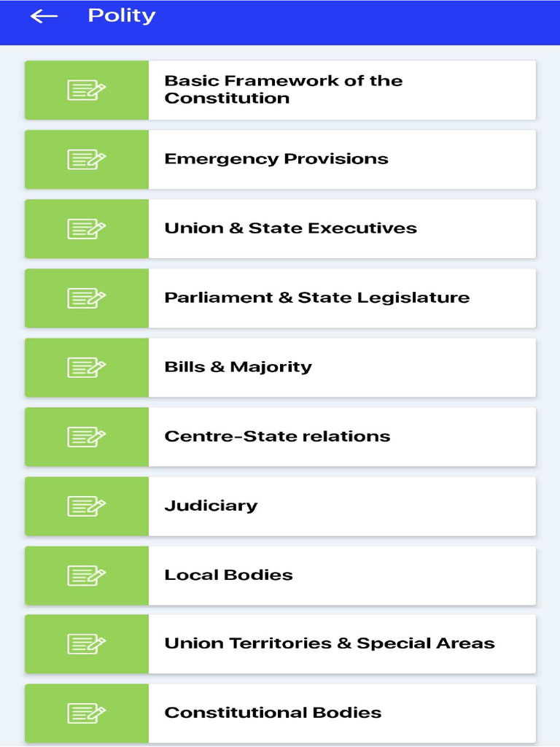Open Basic Framework of the Constitution topic
The image size is (560, 747).
click(281, 90)
